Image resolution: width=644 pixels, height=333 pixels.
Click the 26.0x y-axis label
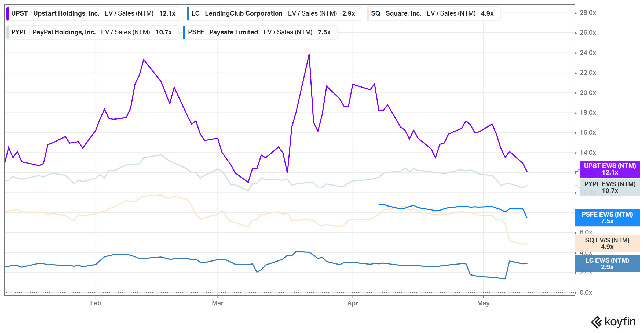pyautogui.click(x=588, y=33)
